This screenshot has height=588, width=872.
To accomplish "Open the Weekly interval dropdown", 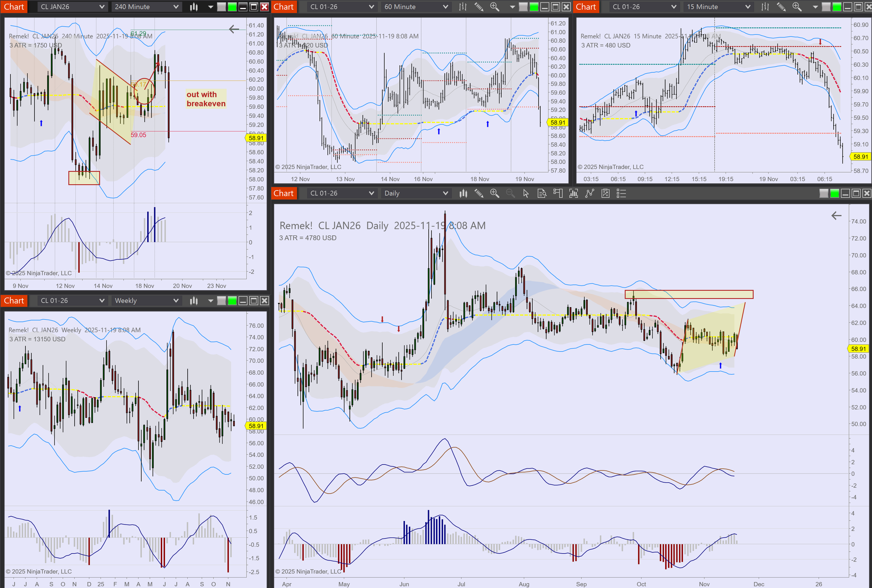I will coord(146,301).
